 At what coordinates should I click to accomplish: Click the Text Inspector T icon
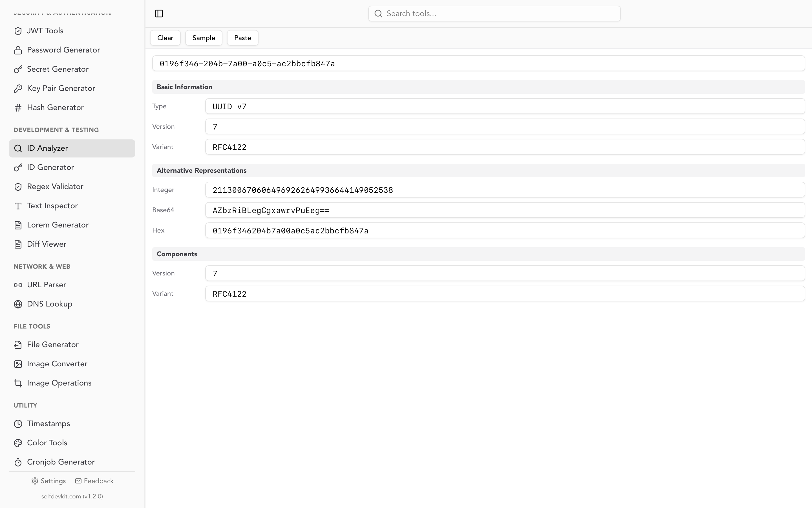(x=18, y=206)
